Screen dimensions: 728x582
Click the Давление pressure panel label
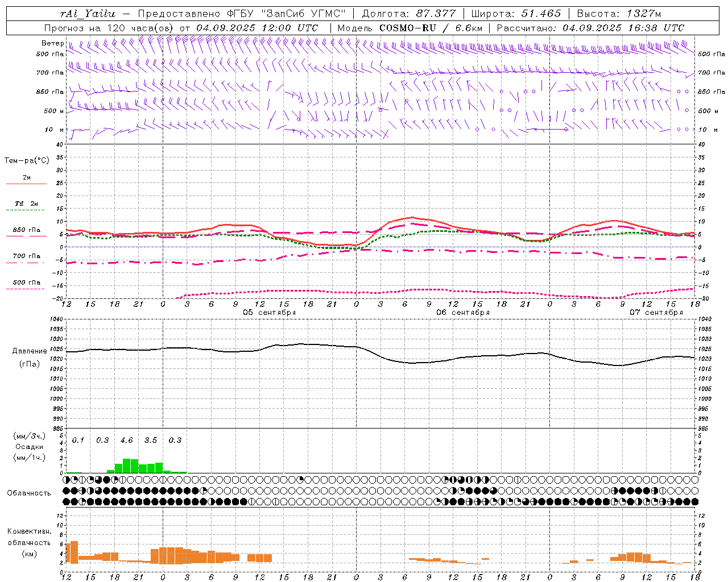30,351
